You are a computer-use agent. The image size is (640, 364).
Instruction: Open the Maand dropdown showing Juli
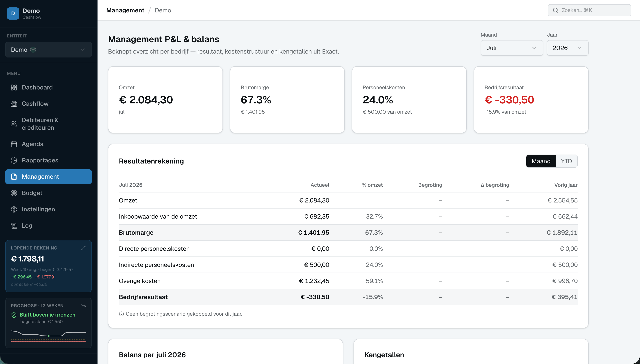512,48
